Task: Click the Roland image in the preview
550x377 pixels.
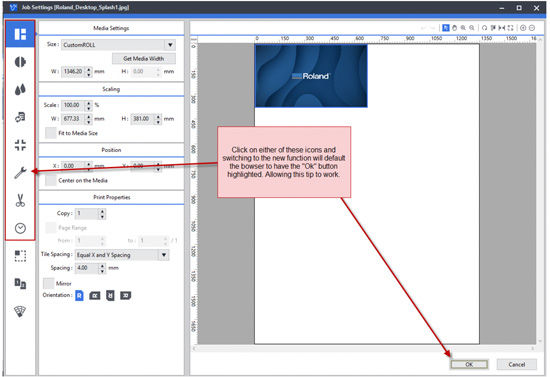Action: (311, 76)
